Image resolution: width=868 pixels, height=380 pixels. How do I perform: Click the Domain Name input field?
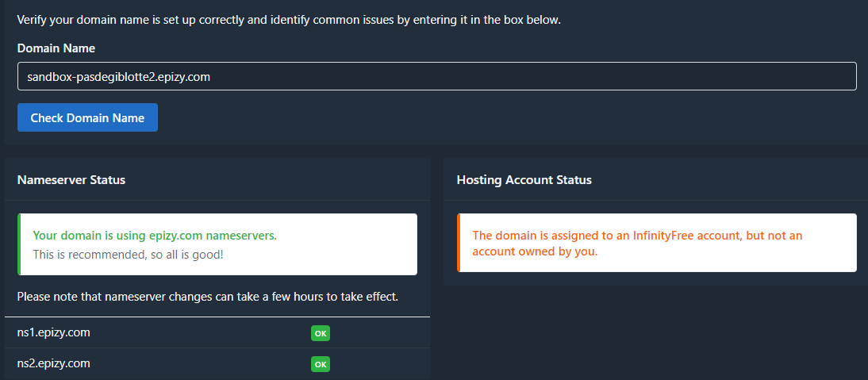click(436, 77)
